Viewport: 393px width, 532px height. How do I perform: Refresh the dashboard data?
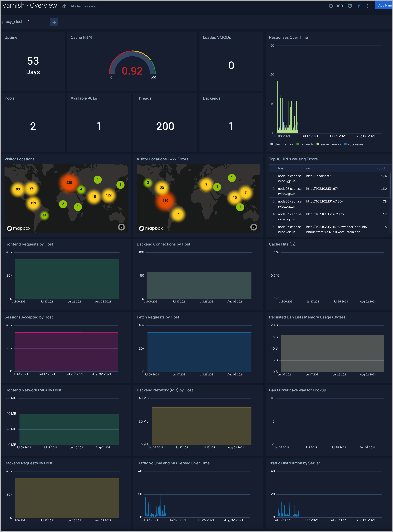click(350, 6)
